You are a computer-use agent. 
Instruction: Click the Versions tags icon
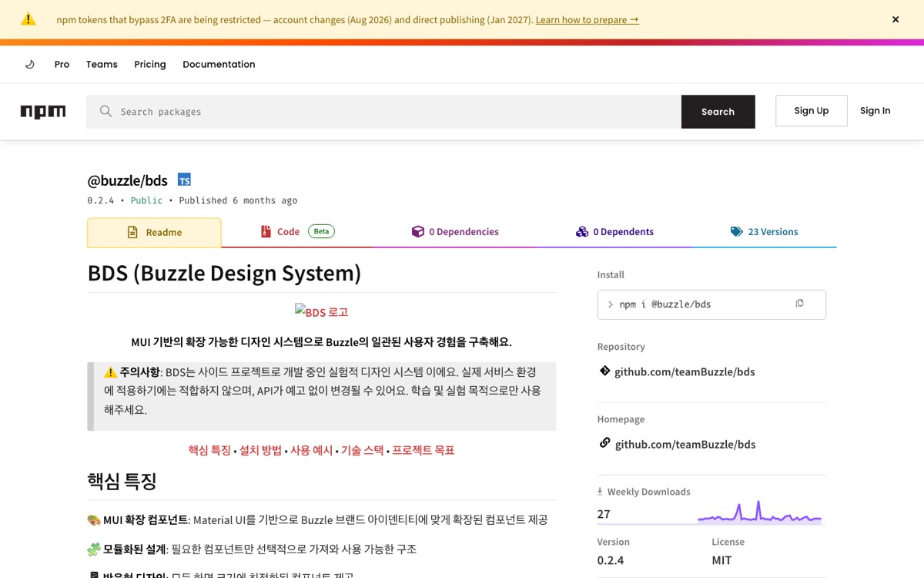click(x=737, y=231)
